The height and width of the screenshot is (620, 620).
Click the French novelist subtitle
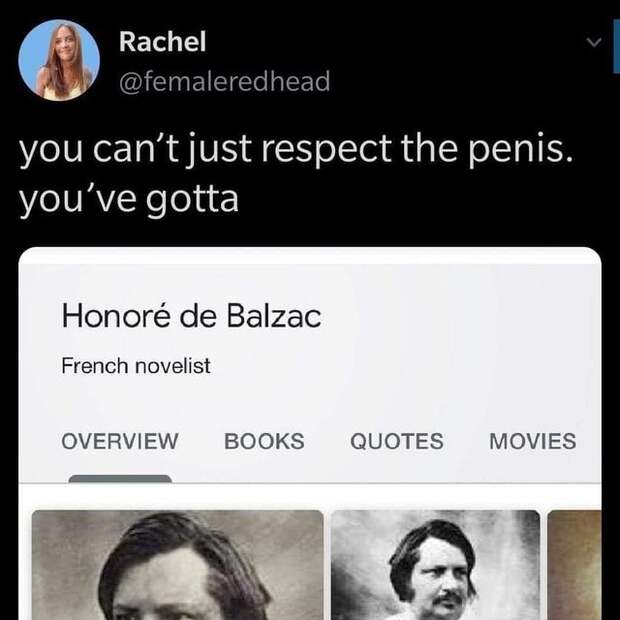pos(136,366)
